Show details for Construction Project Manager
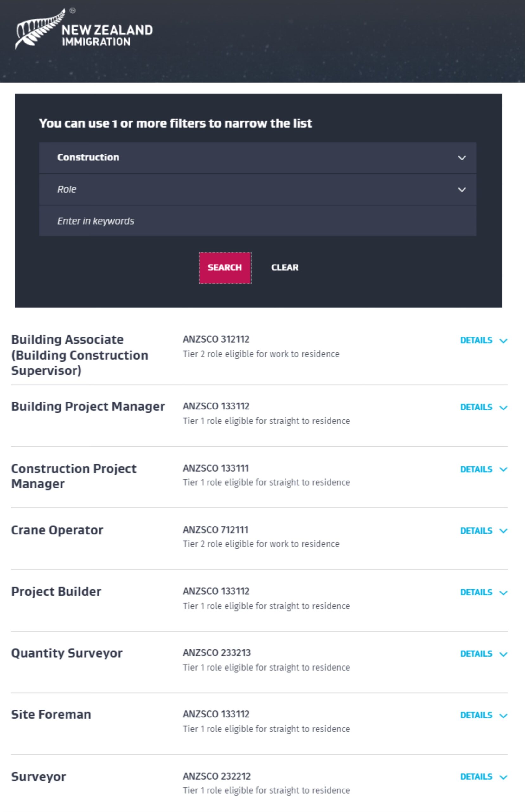 (x=476, y=469)
